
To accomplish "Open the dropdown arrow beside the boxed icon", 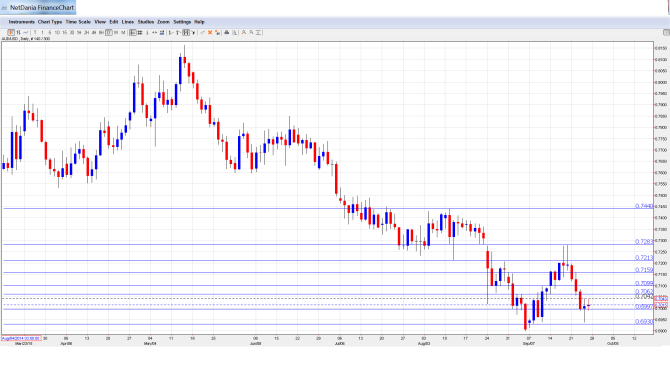I will (194, 32).
